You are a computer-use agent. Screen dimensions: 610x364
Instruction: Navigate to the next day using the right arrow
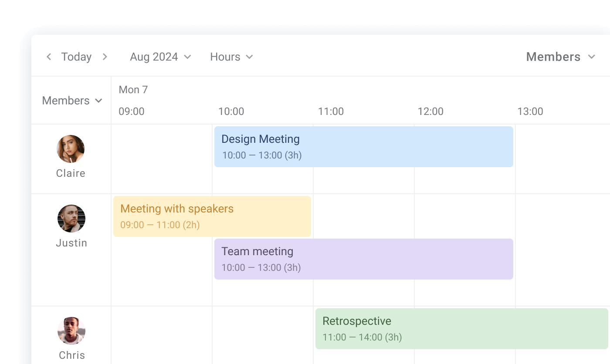[x=105, y=57]
